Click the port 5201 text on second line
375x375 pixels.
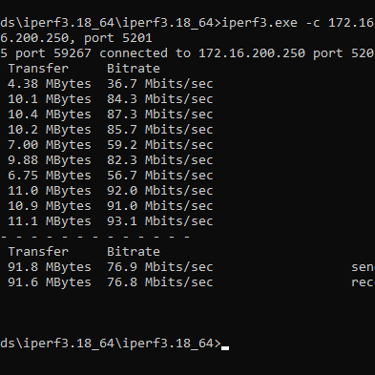click(118, 38)
